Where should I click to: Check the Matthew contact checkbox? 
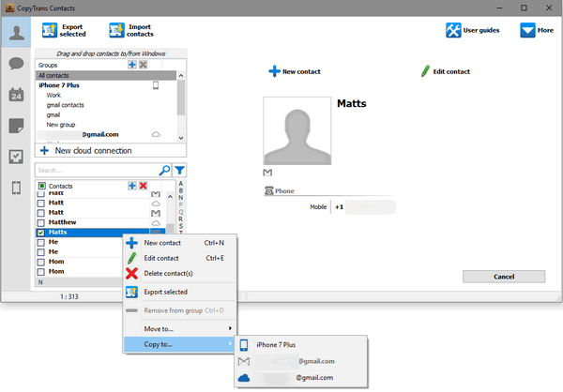coord(41,222)
